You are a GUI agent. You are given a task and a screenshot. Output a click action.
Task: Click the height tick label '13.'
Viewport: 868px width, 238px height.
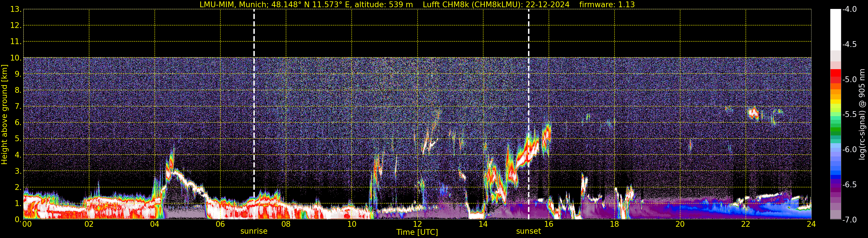(x=16, y=10)
